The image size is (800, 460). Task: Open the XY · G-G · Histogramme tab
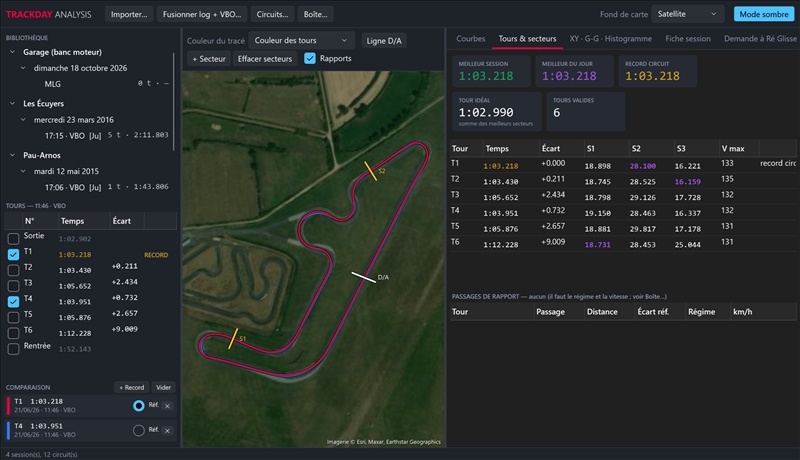pyautogui.click(x=610, y=39)
